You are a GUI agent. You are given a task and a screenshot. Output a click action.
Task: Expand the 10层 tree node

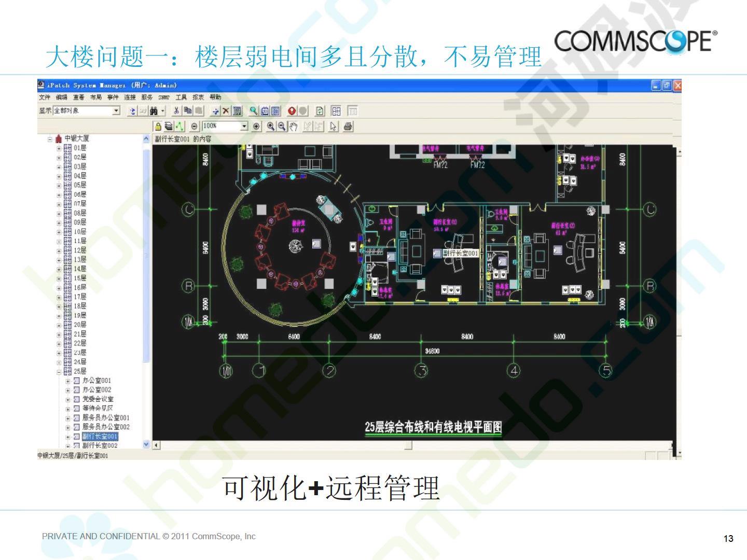(59, 232)
